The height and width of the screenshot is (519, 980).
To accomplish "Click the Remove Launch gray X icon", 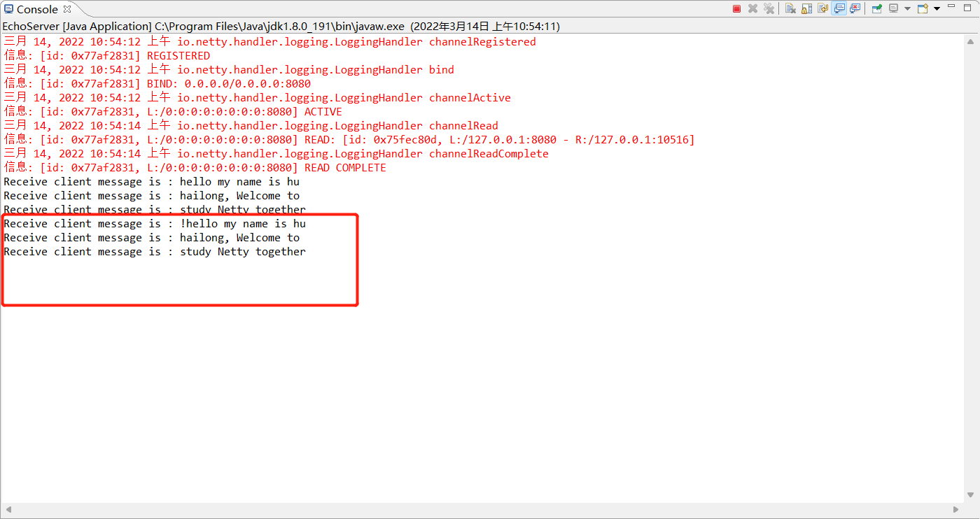I will (752, 8).
